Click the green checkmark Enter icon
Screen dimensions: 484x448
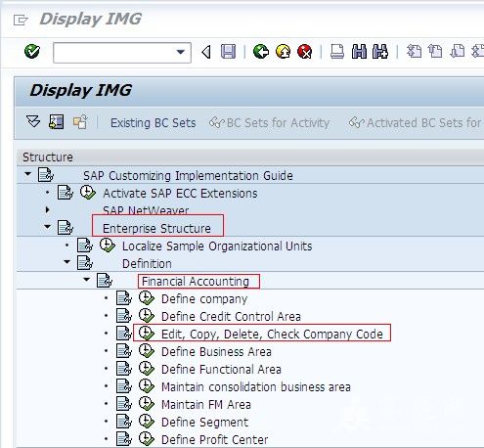pos(32,51)
